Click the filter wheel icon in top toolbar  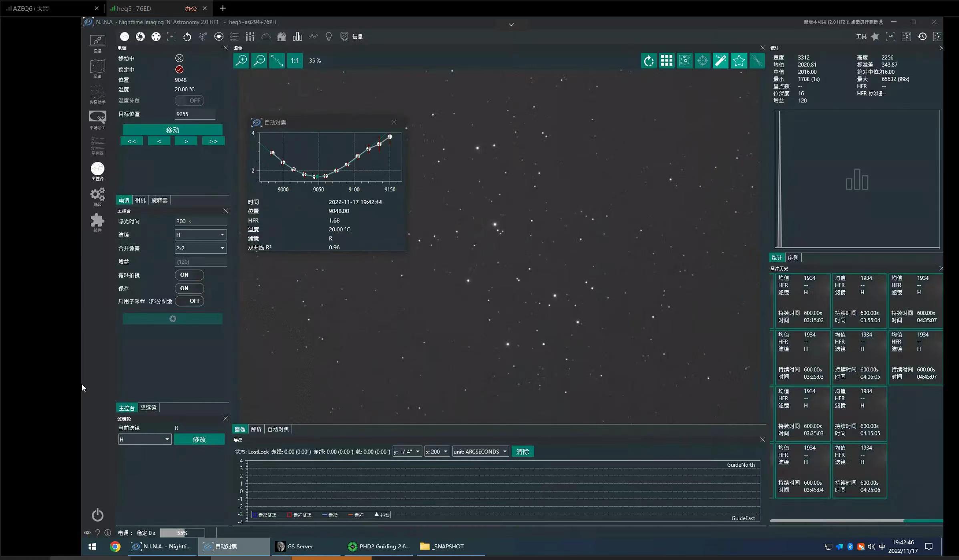[156, 36]
